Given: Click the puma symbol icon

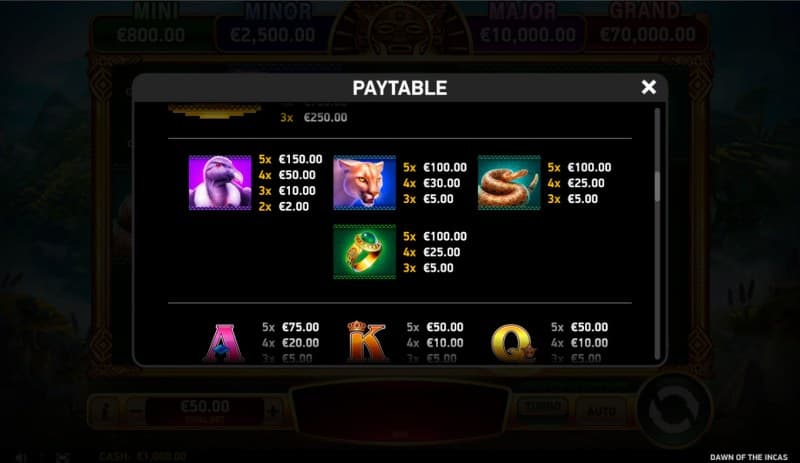Looking at the screenshot, I should (x=364, y=183).
